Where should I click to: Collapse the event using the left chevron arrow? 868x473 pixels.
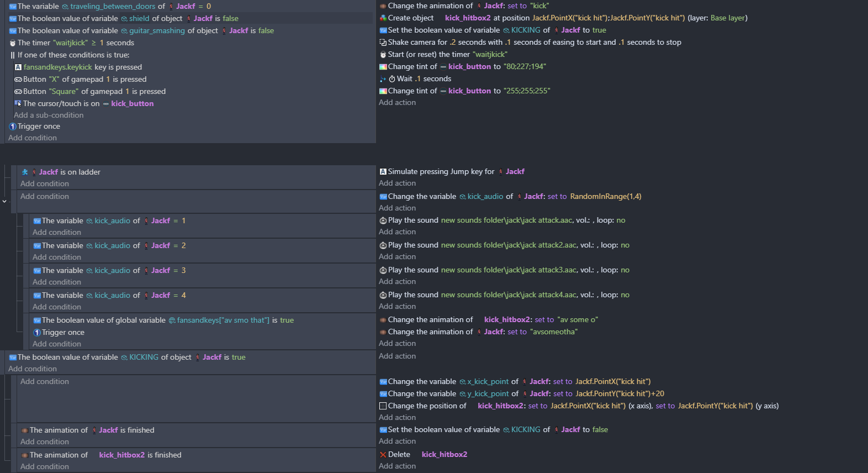pos(4,202)
